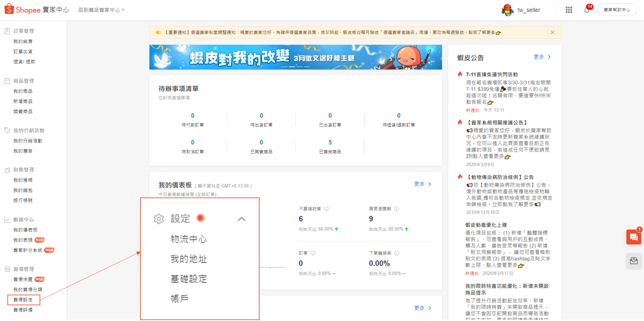Expand 更多 in 蝦皮公告 panel
The image size is (644, 321).
coord(542,57)
